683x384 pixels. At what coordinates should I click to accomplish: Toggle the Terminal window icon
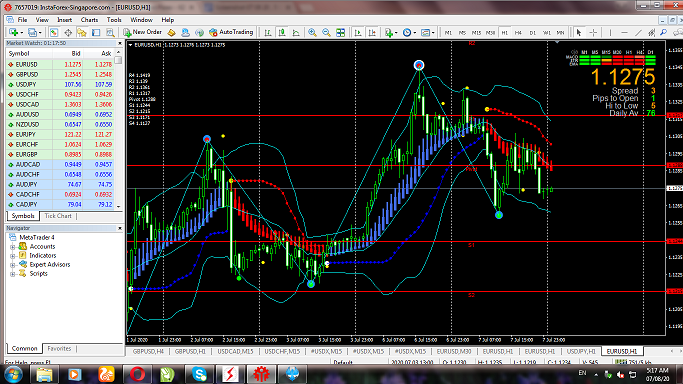tap(96, 32)
